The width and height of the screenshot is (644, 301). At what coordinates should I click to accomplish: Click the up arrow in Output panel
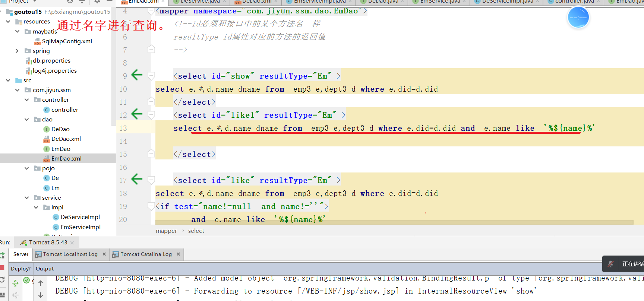coord(41,283)
